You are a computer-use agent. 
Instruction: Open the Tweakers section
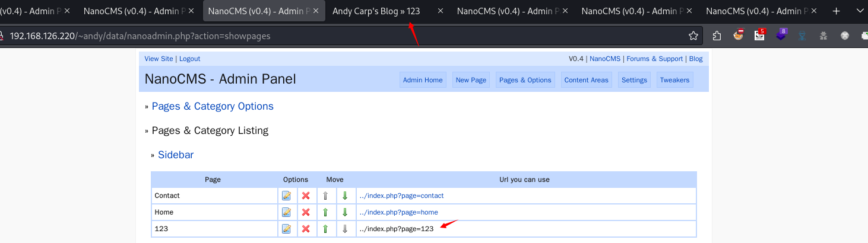pyautogui.click(x=675, y=80)
